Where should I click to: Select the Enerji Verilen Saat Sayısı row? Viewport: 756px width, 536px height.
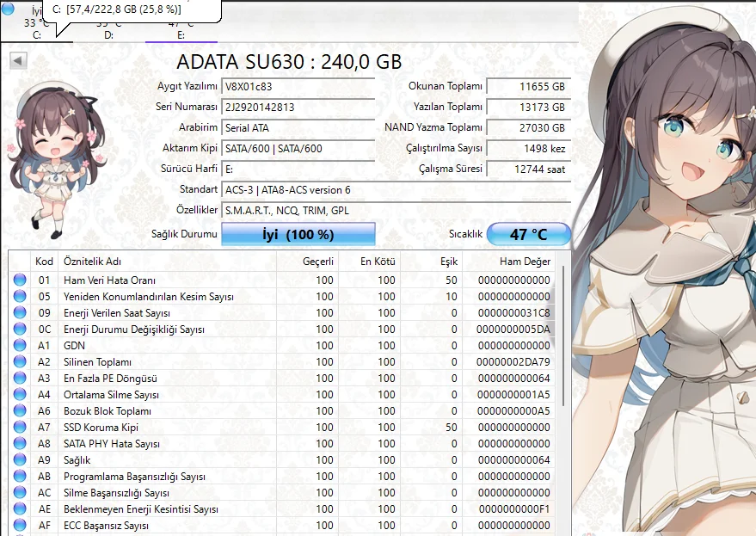pos(282,312)
